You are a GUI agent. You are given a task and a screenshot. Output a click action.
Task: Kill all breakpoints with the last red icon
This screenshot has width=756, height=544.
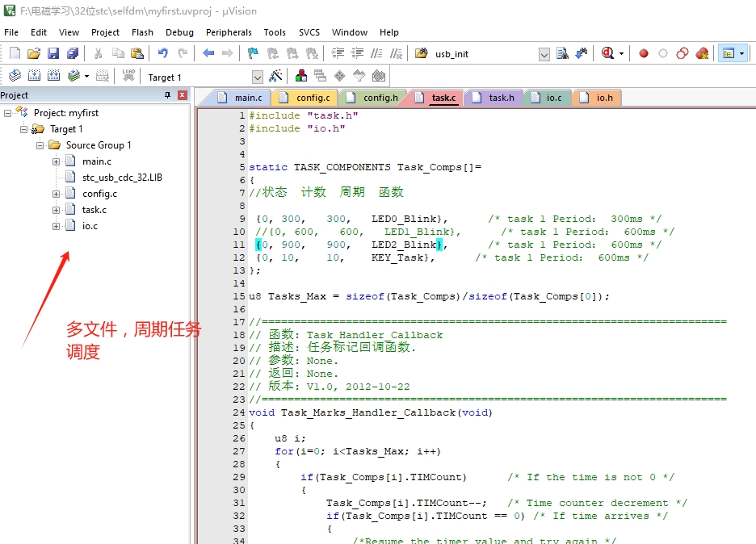pos(702,53)
